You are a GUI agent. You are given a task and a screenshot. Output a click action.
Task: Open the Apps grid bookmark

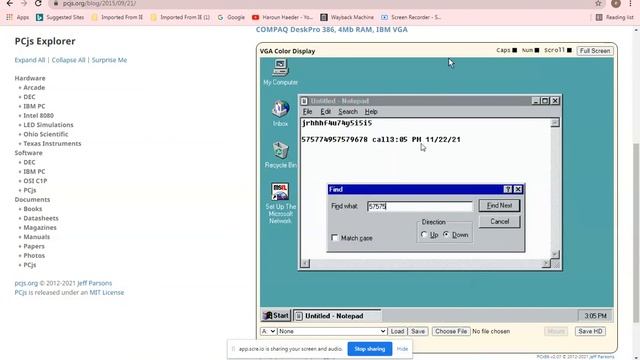tap(18, 17)
